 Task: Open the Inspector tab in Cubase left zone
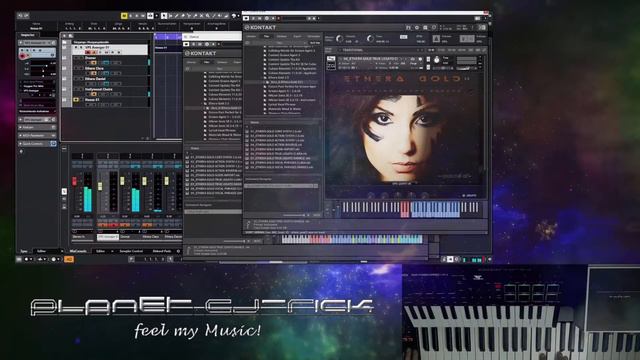point(28,35)
